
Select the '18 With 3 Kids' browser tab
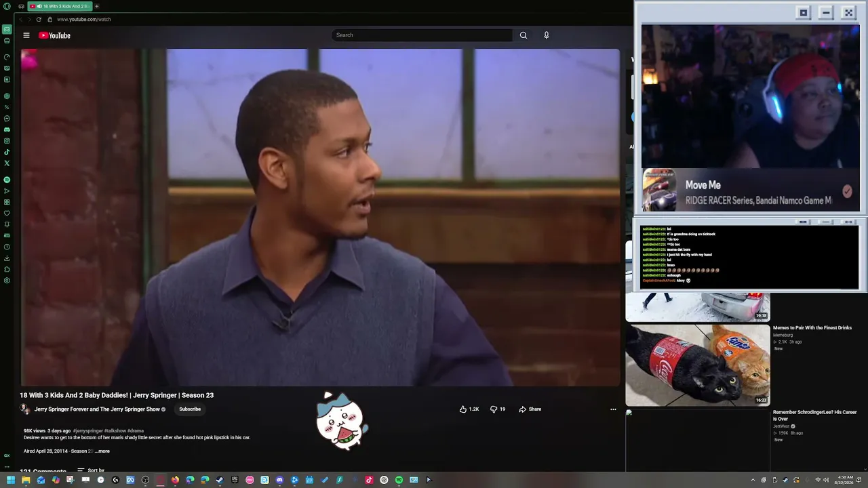point(60,6)
